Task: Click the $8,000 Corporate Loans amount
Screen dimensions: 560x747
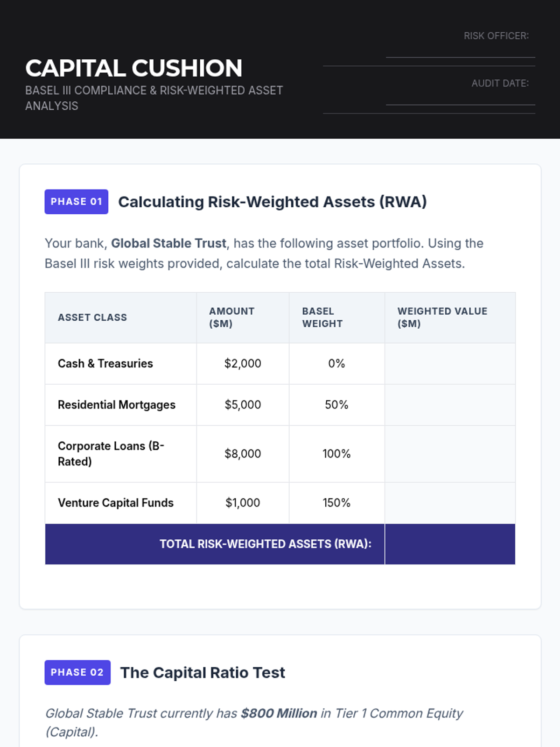Action: (243, 454)
